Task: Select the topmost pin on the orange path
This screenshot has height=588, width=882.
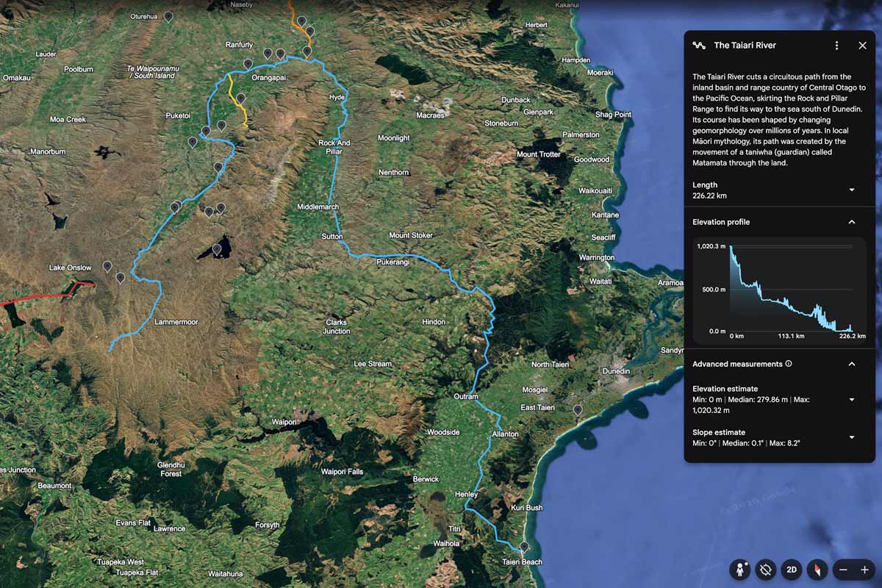Action: (x=301, y=21)
